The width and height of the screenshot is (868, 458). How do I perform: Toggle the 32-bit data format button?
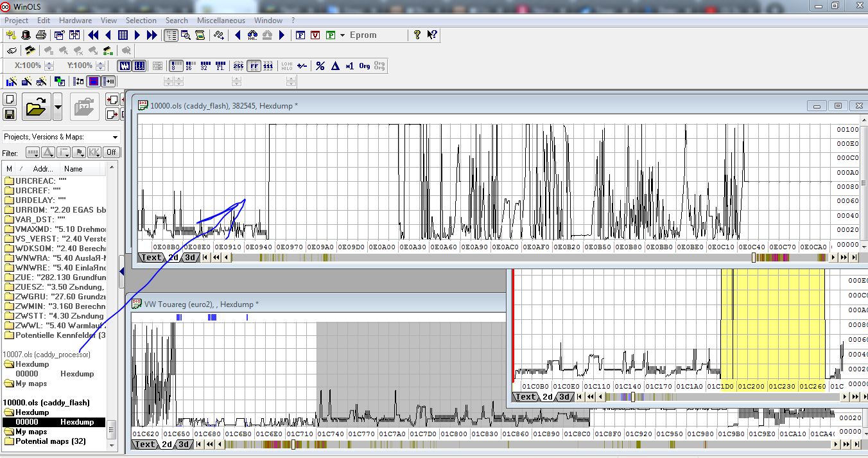(x=205, y=66)
